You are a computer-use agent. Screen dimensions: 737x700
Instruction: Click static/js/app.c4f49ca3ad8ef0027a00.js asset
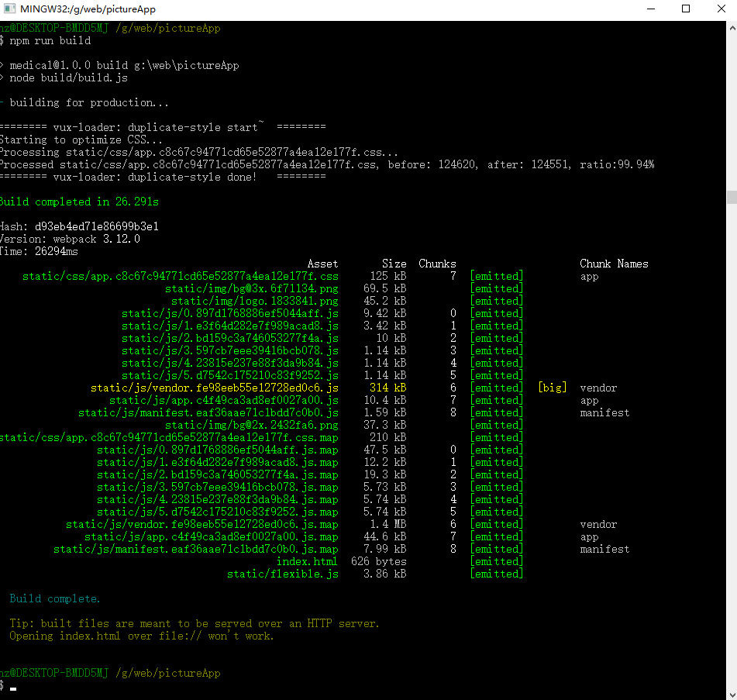click(224, 400)
